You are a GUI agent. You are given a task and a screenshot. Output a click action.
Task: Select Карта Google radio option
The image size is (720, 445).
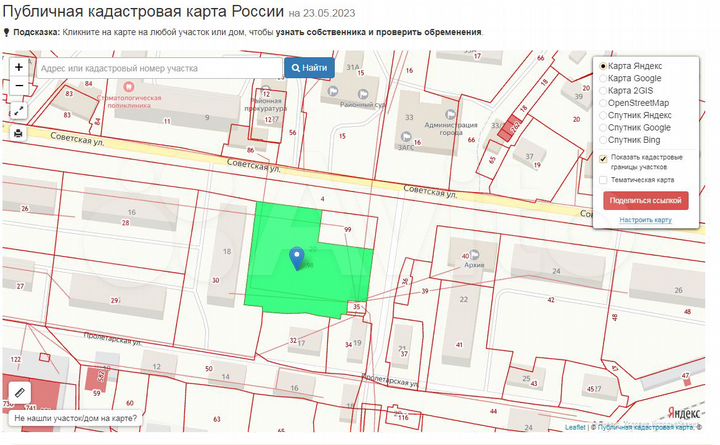[x=603, y=79]
